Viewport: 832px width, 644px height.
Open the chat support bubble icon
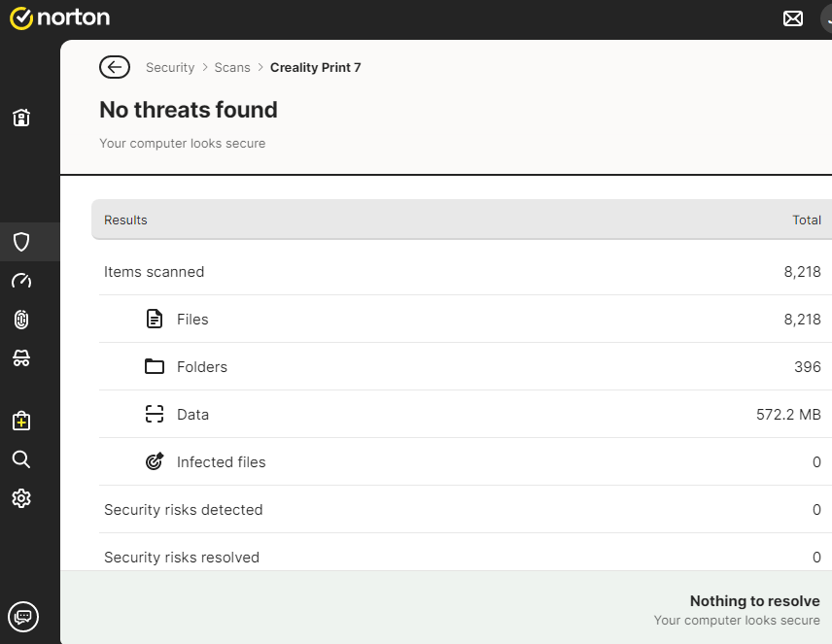(x=22, y=616)
